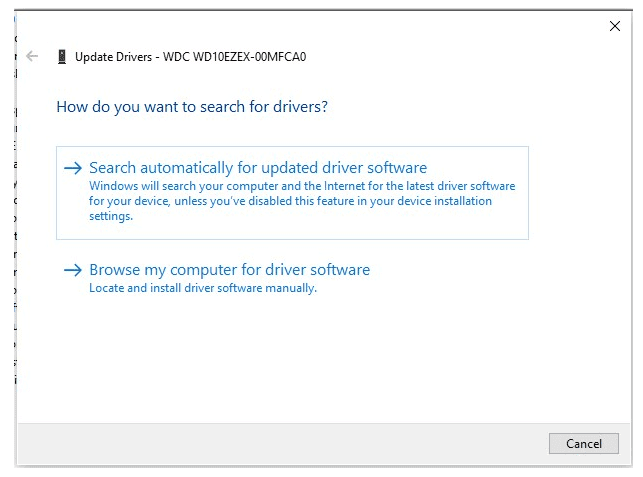
Task: Click the drive device icon beside Update Drivers
Action: tap(62, 57)
